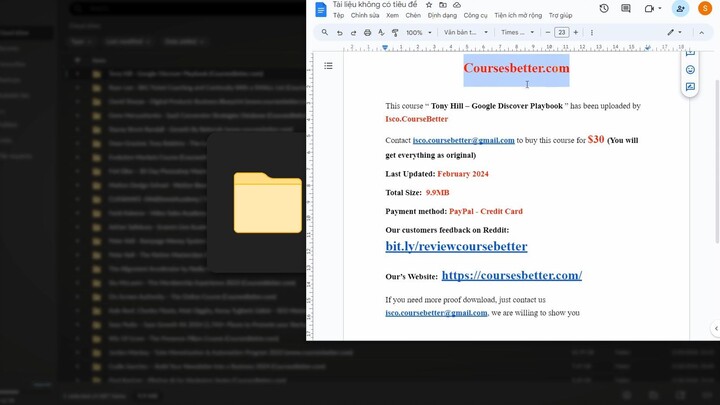Star this untitled document
Image resolution: width=720 pixels, height=405 pixels.
pyautogui.click(x=429, y=5)
